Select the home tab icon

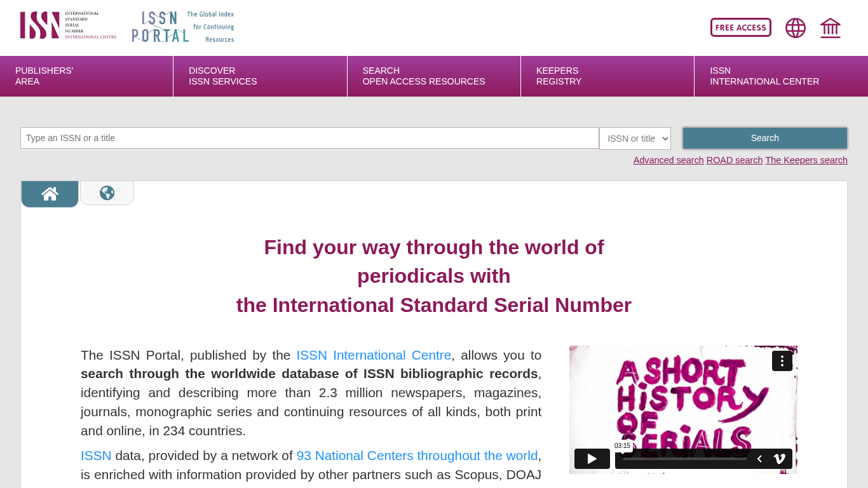tap(50, 194)
